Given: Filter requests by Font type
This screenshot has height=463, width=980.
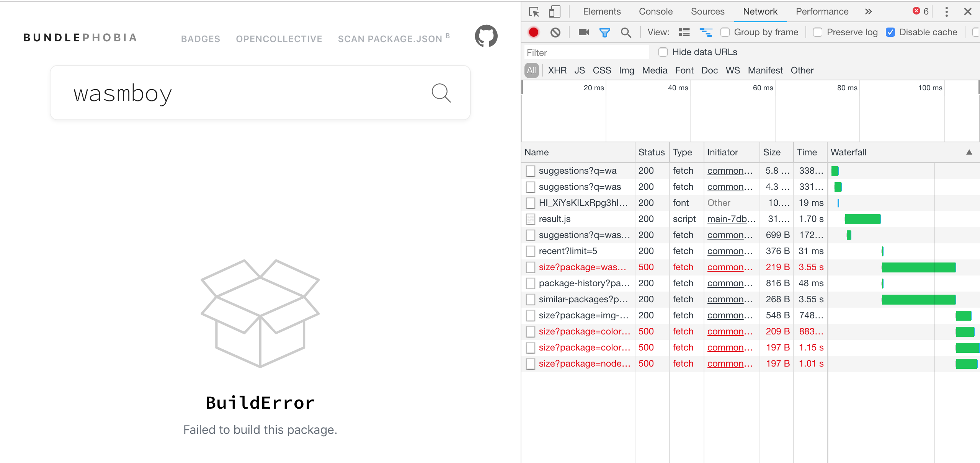Looking at the screenshot, I should click(684, 70).
